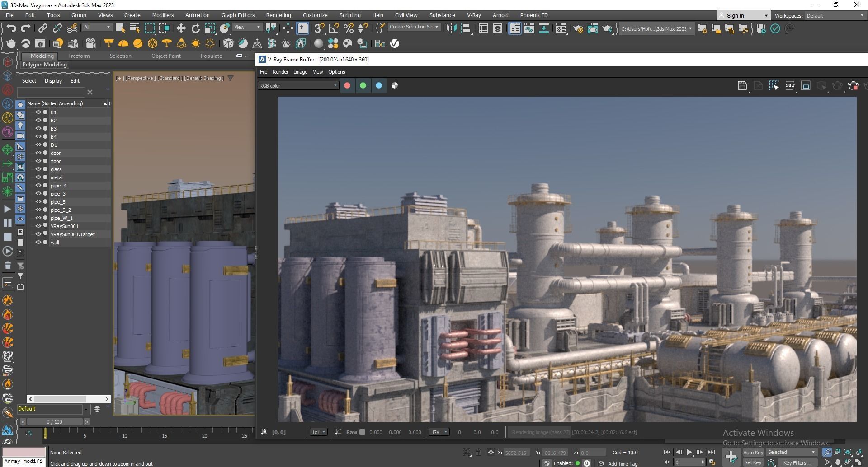This screenshot has width=868, height=467.
Task: Click the Set Key button
Action: (753, 462)
